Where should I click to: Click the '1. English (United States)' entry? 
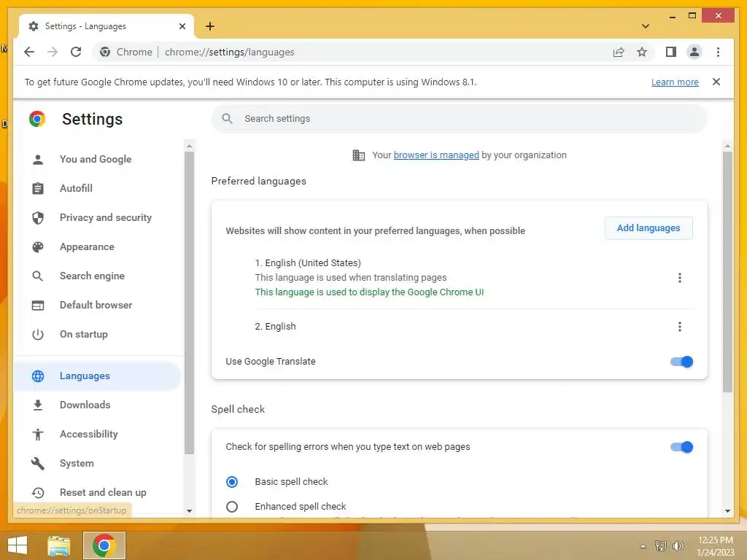click(308, 262)
